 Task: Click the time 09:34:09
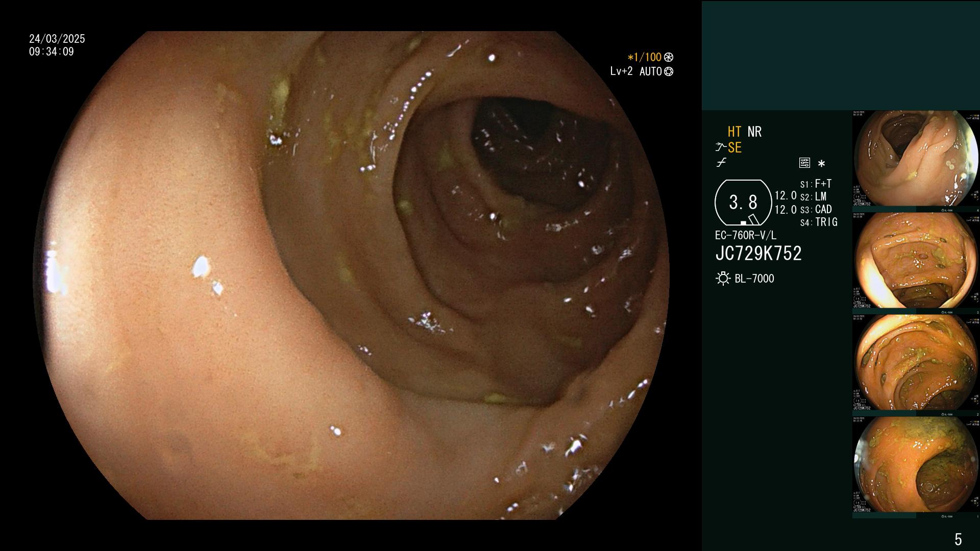[52, 52]
